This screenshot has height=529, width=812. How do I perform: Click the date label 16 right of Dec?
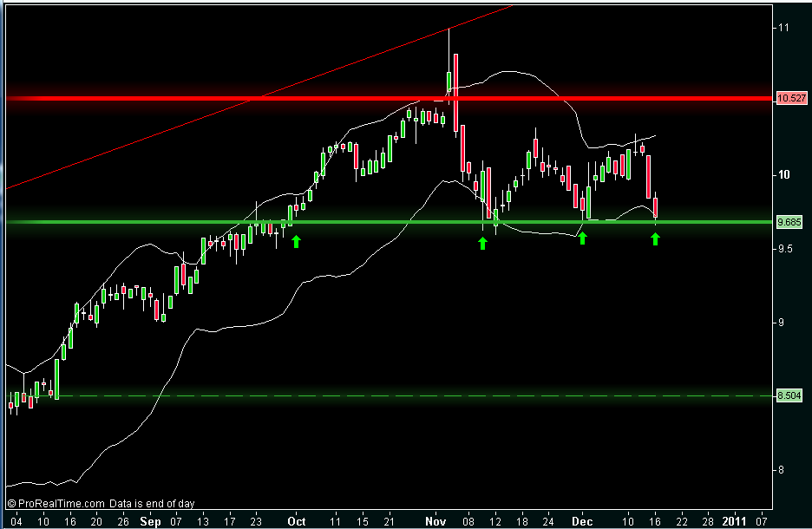[655, 521]
